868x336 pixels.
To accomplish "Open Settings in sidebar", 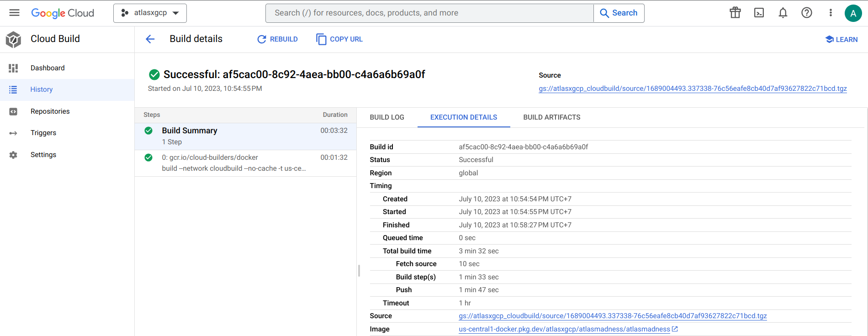I will coord(67,155).
